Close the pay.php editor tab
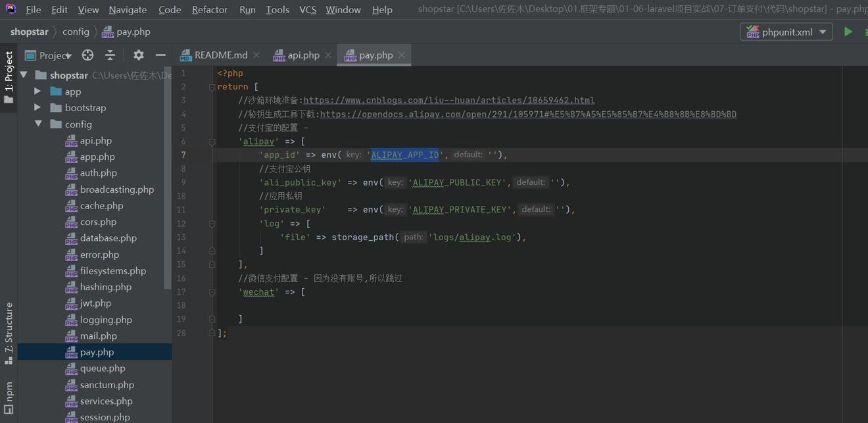 pyautogui.click(x=402, y=55)
